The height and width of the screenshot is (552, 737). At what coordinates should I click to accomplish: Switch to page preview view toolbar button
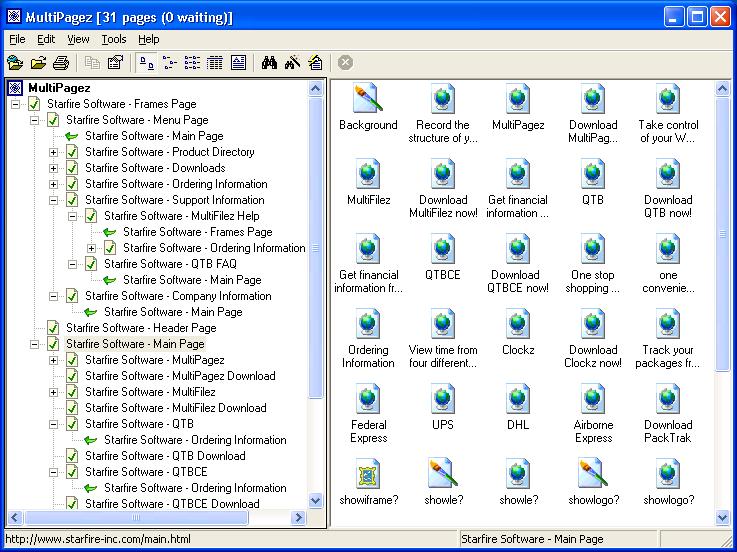pos(238,63)
